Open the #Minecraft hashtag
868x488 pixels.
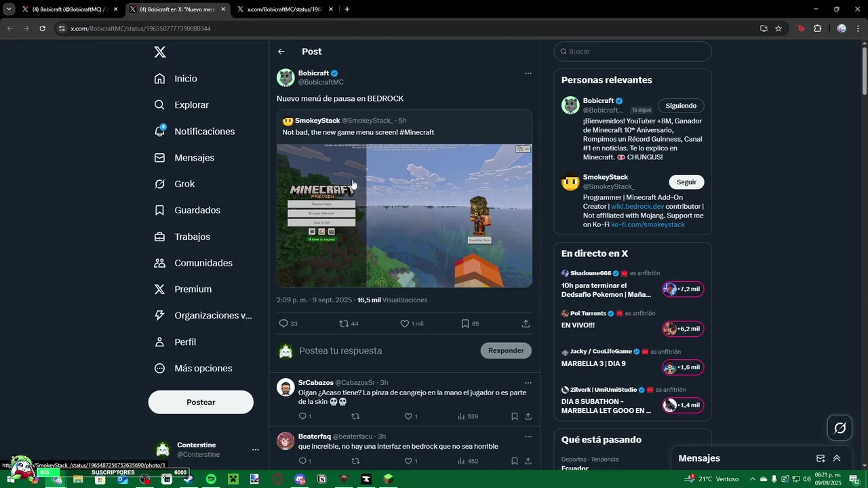click(x=416, y=132)
